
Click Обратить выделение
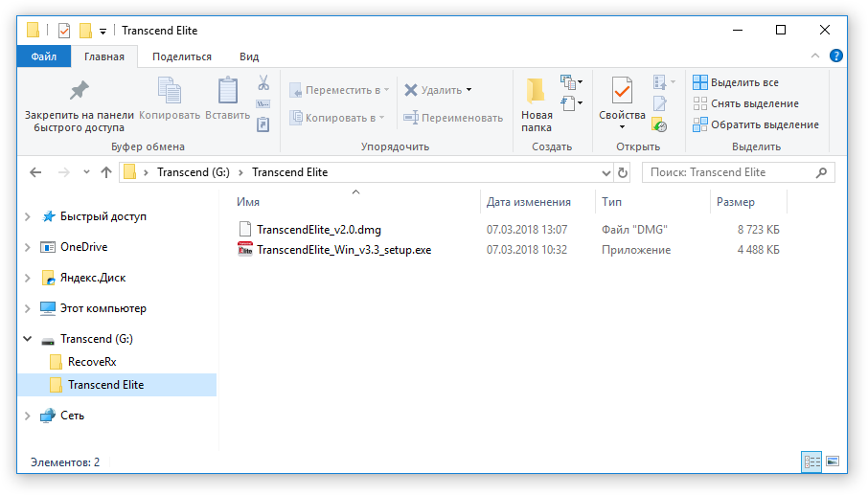click(756, 124)
